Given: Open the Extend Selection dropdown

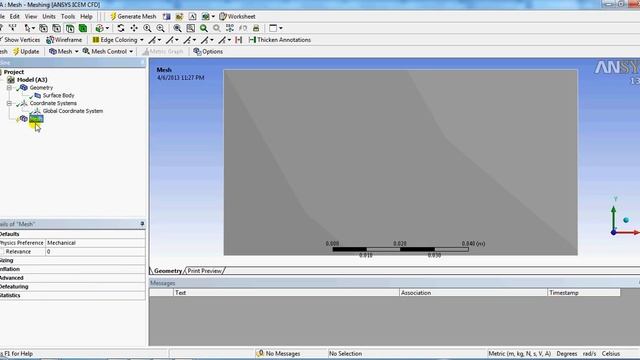Looking at the screenshot, I should click(107, 28).
